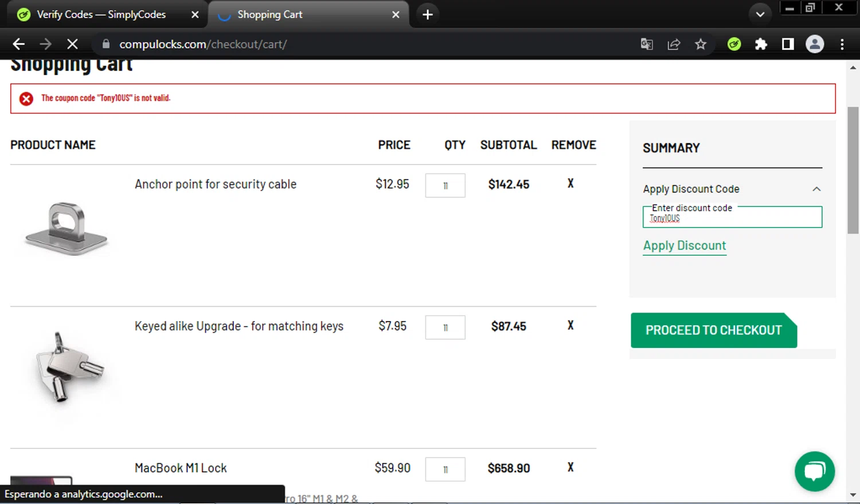Viewport: 860px width, 504px height.
Task: Share this page via share icon
Action: 674,44
